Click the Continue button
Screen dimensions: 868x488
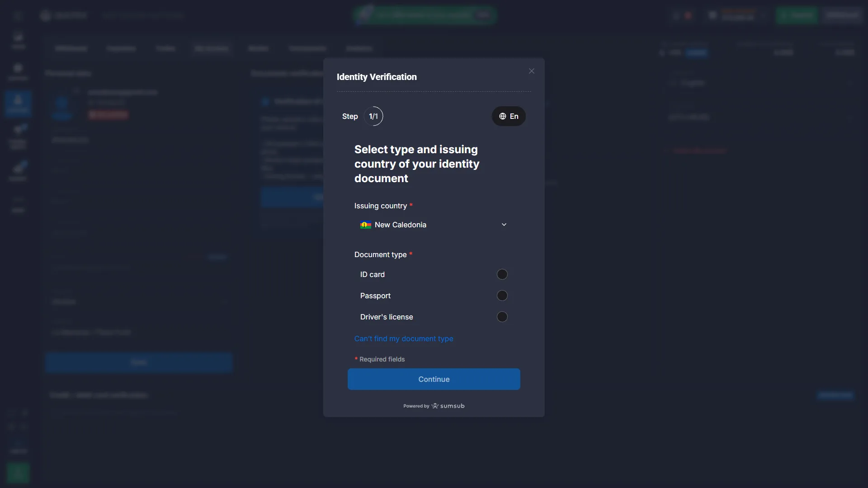pyautogui.click(x=434, y=379)
